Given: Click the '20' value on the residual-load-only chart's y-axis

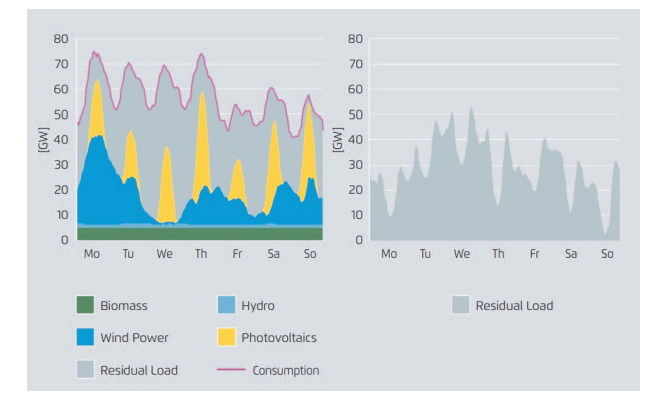Looking at the screenshot, I should [x=355, y=190].
